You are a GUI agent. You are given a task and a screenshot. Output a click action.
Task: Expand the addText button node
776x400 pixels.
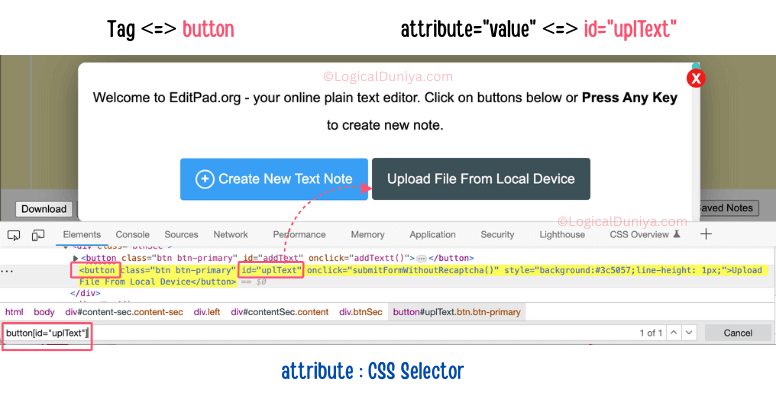pos(75,258)
